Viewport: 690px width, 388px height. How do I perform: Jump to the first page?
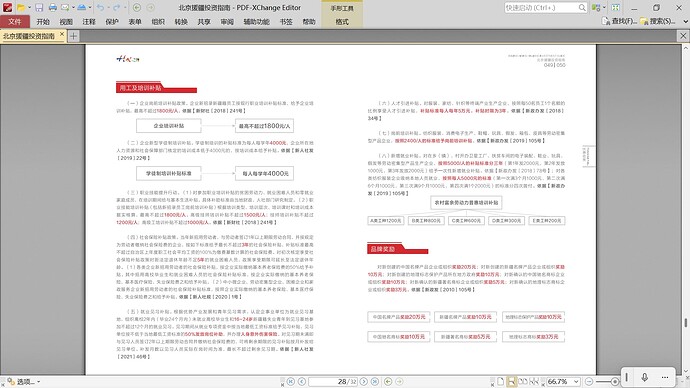pyautogui.click(x=291, y=381)
